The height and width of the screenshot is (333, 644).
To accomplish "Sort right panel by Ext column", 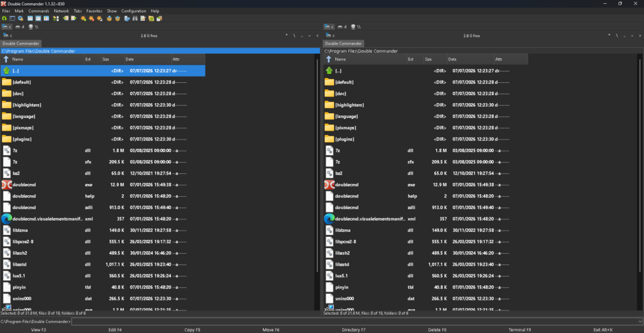I will pos(415,59).
